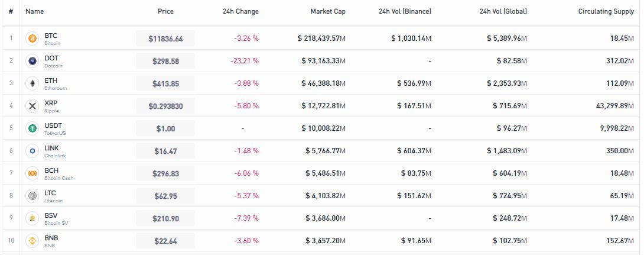Click the BNB coin icon
This screenshot has width=644, height=255.
(x=32, y=241)
